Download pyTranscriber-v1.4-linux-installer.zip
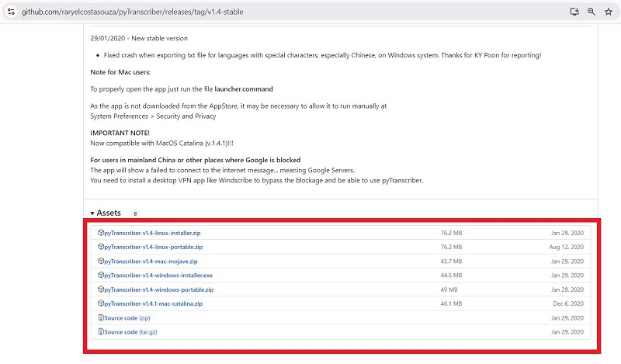The height and width of the screenshot is (364, 621). tap(152, 233)
